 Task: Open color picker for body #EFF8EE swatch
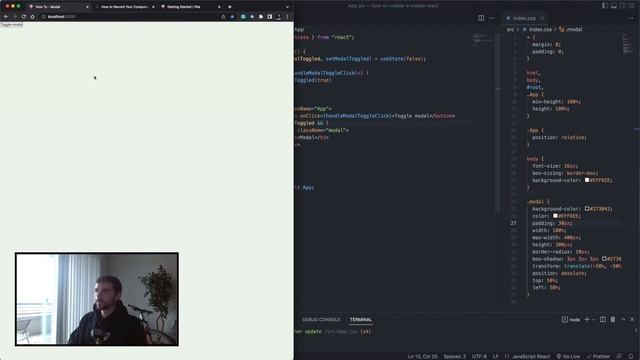tap(587, 180)
